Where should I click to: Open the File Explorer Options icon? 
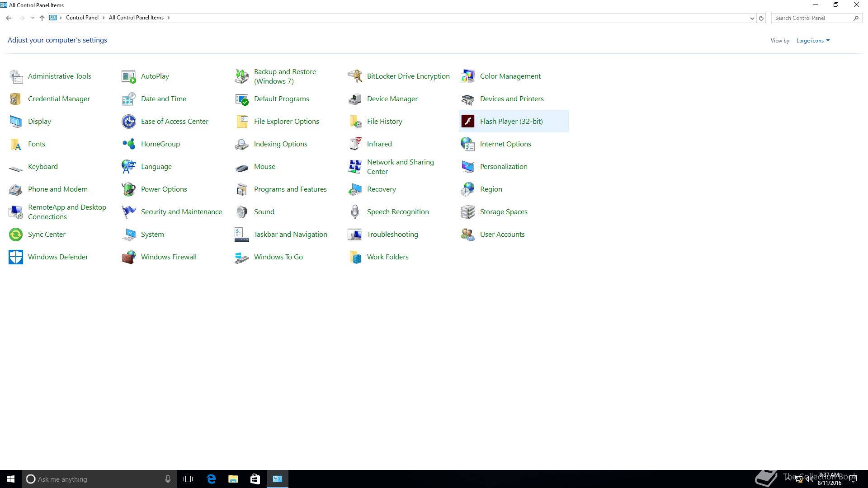coord(242,122)
